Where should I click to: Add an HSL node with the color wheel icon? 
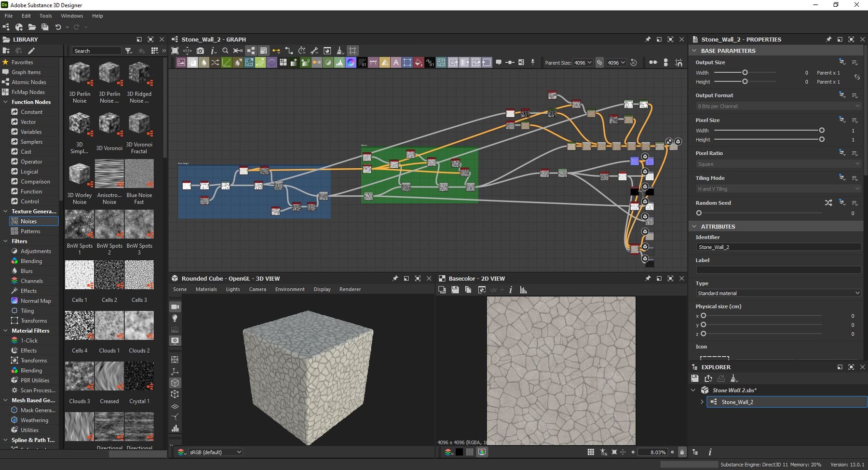click(351, 62)
